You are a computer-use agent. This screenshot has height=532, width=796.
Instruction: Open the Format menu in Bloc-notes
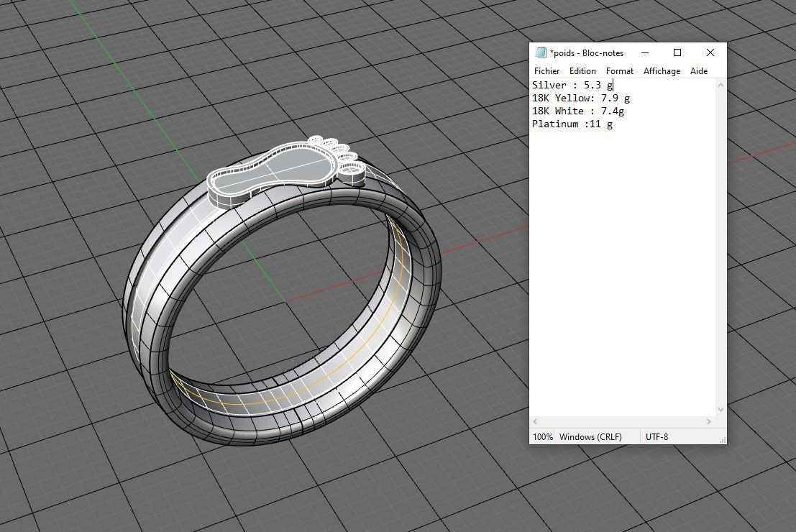point(619,71)
